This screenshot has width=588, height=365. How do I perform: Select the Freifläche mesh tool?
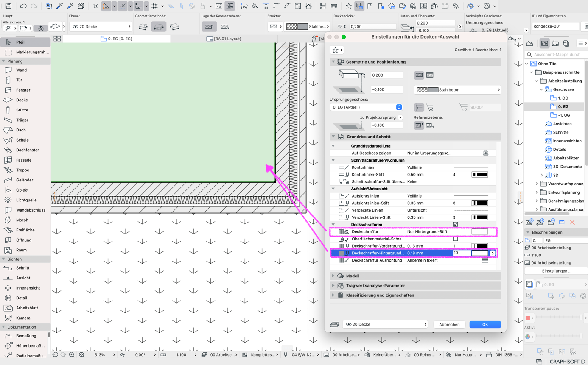(25, 230)
